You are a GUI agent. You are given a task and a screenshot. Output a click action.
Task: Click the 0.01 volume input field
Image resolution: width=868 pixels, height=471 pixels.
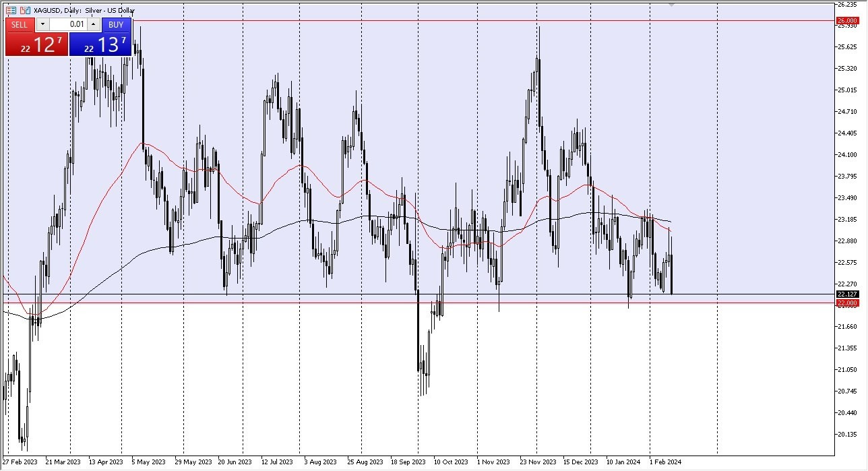[71, 24]
